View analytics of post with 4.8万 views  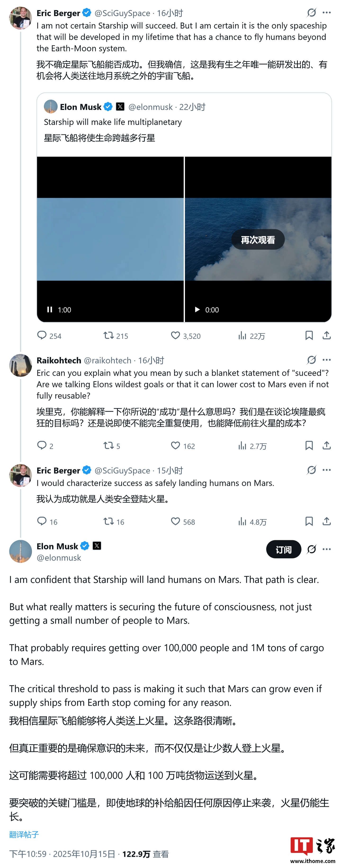pyautogui.click(x=242, y=522)
